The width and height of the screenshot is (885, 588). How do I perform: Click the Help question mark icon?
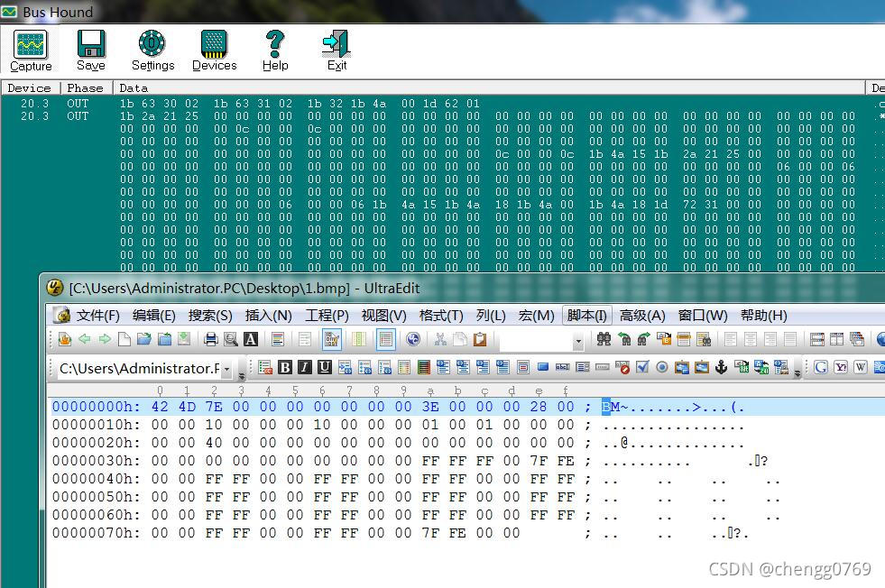[x=275, y=51]
